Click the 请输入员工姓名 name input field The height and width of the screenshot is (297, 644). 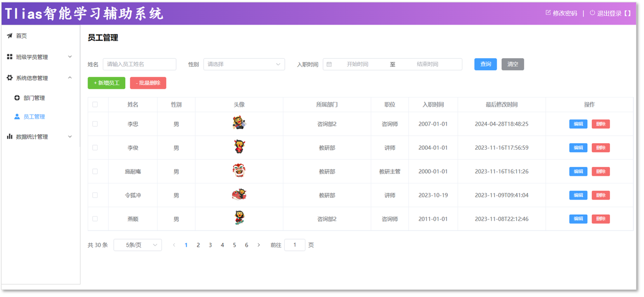point(139,64)
